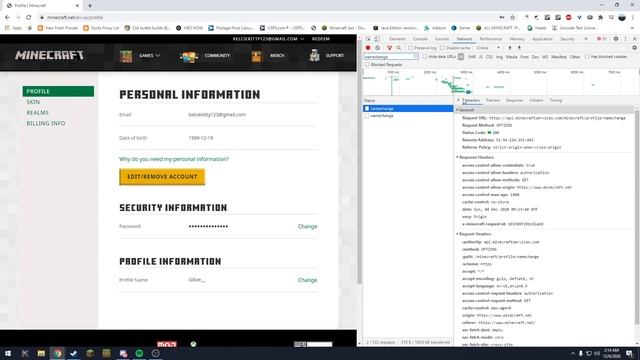Filter requests by JS type
Screen dimensions: 640x360
(481, 57)
